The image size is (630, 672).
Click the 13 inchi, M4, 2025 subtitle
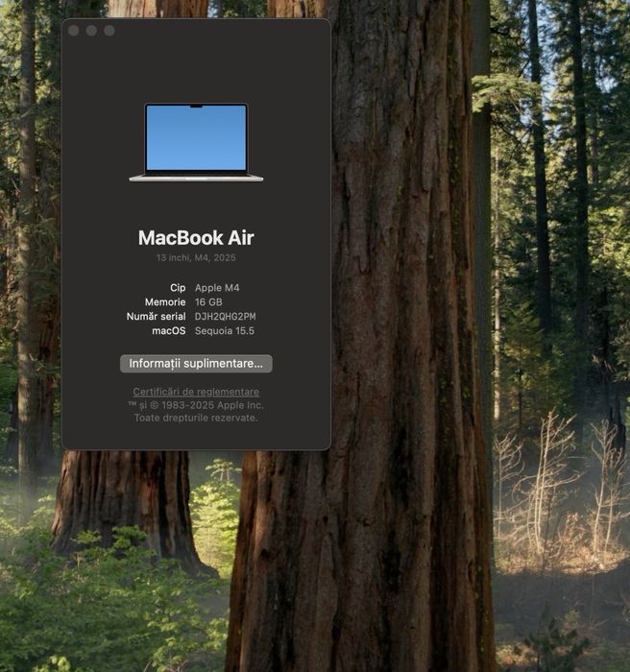tap(196, 257)
